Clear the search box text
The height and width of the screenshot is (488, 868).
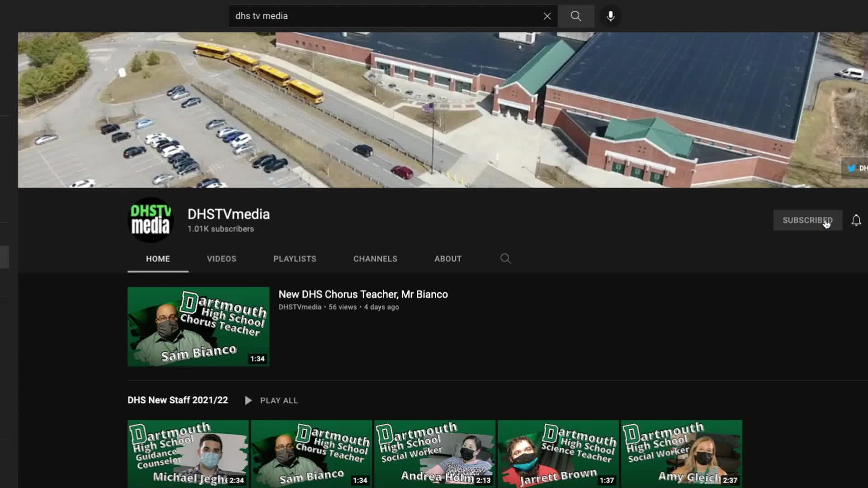(x=547, y=16)
